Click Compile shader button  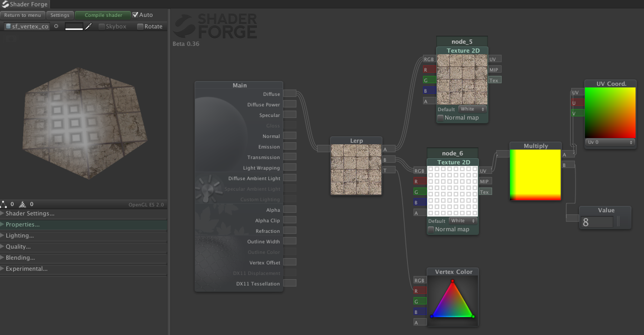click(x=103, y=15)
